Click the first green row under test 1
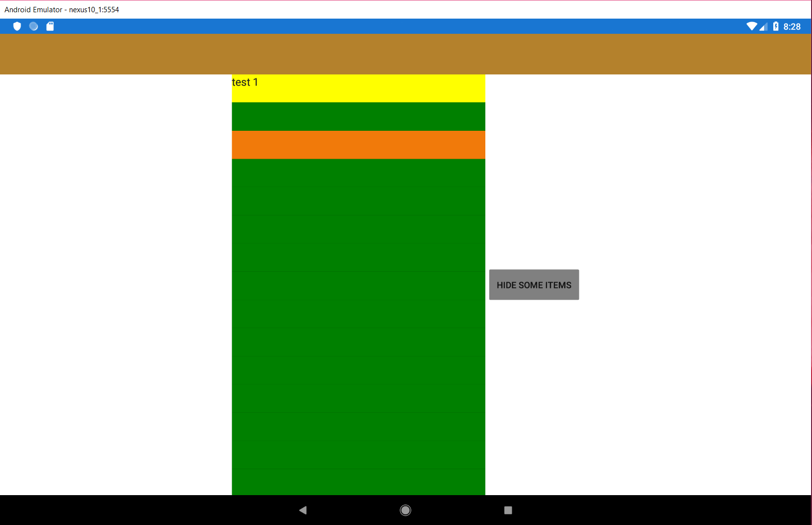Image resolution: width=812 pixels, height=525 pixels. pyautogui.click(x=358, y=117)
